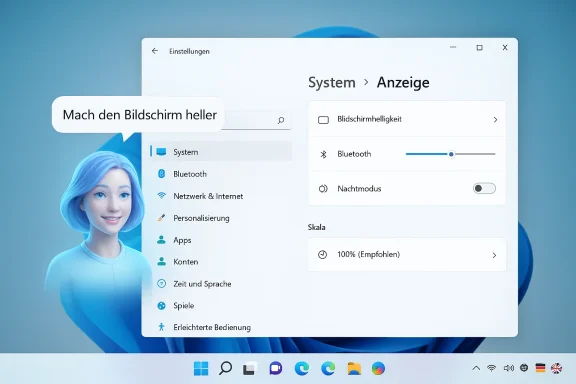
Task: Open File Explorer from the taskbar
Action: click(x=354, y=368)
